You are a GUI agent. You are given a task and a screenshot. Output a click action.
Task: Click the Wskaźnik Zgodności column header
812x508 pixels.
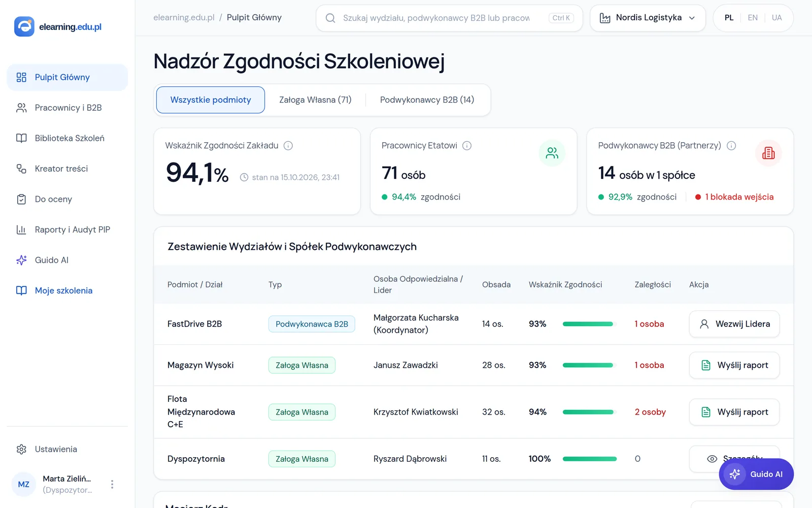565,284
